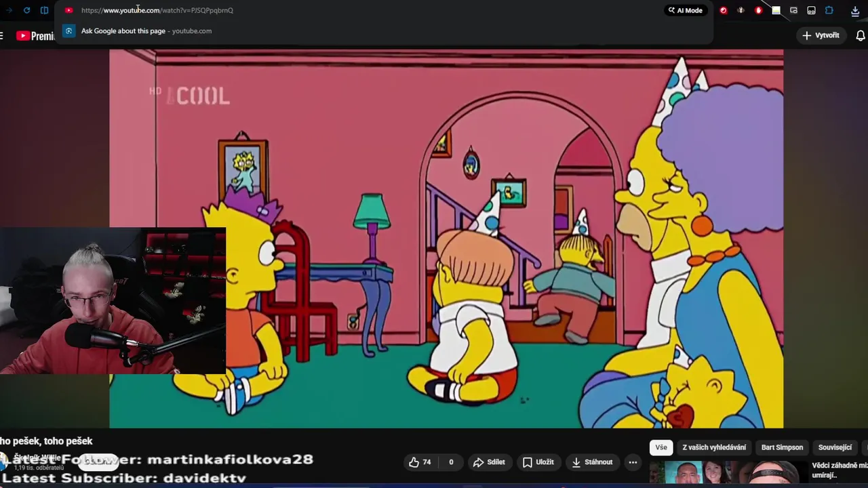Viewport: 868px width, 488px height.
Task: Click the video title toho pešek
Action: pos(46,441)
